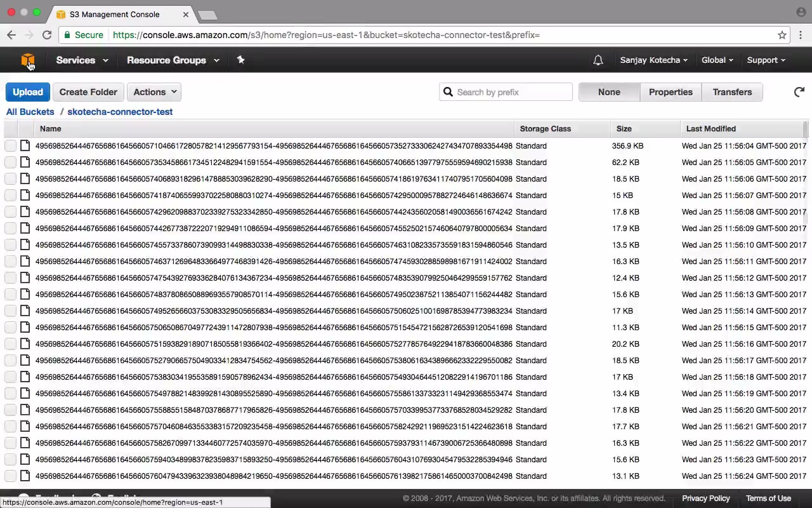
Task: Tick checkbox for the 12.4 KB object
Action: (x=10, y=277)
